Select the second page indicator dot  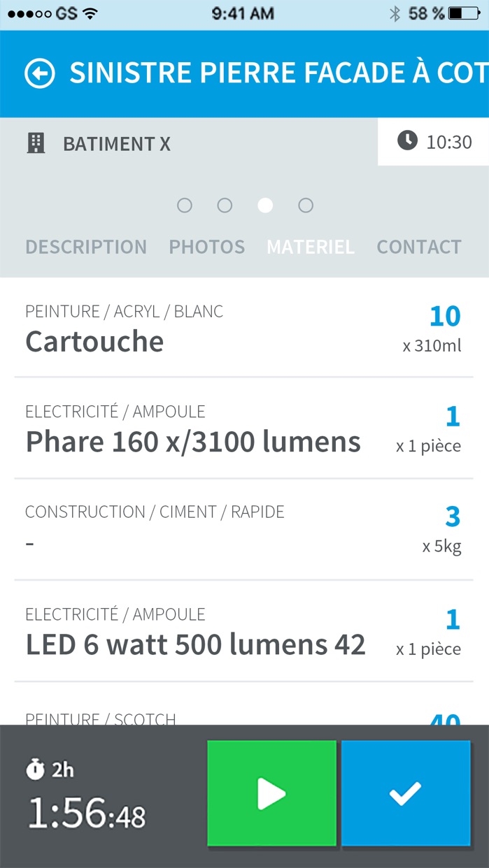[225, 205]
